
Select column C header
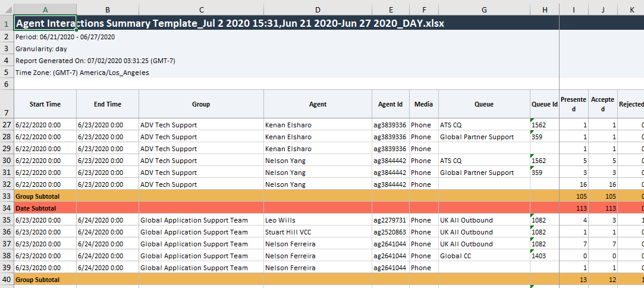(201, 10)
